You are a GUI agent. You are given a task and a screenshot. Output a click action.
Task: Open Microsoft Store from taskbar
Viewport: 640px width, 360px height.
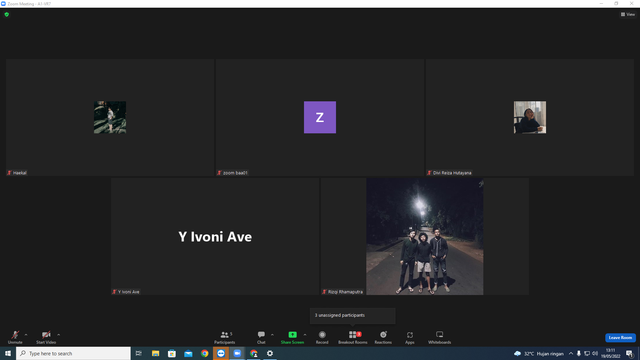172,353
